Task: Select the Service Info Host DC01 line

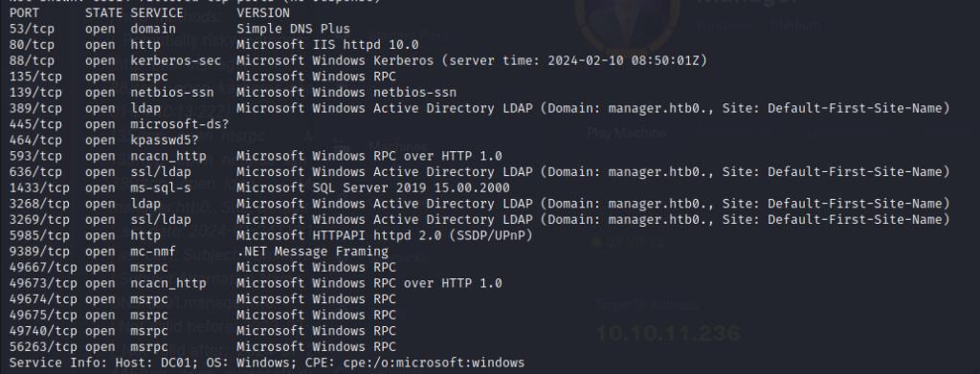Action: pos(267,363)
